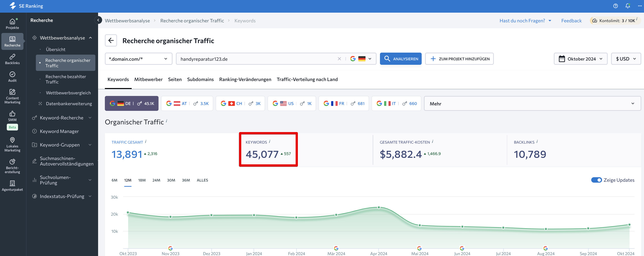The width and height of the screenshot is (644, 256).
Task: Click info icon beside Kontolimit
Action: 637,19
